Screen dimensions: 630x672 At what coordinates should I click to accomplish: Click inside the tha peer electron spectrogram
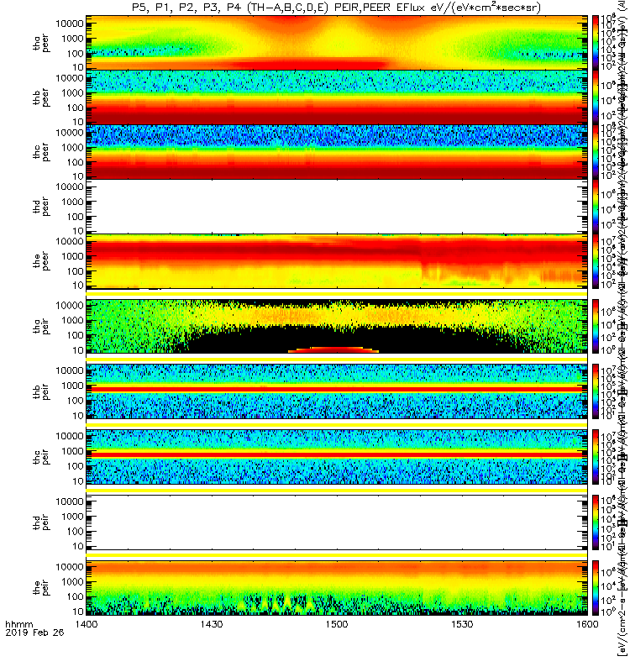(x=337, y=43)
